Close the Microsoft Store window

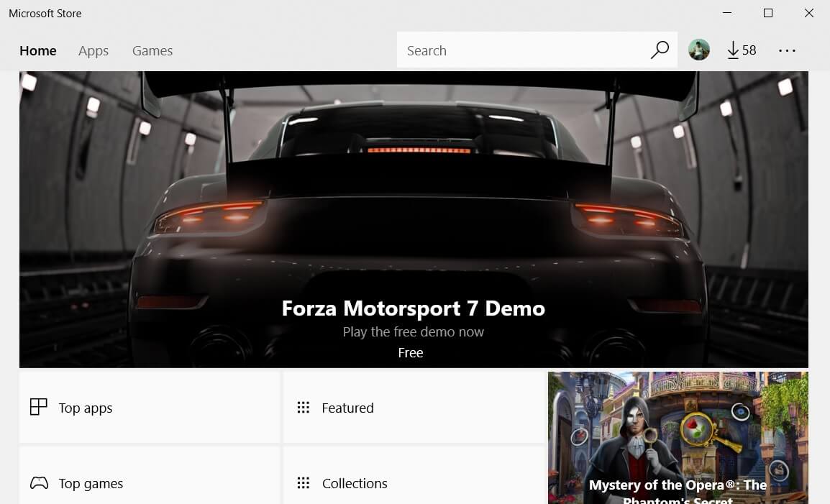coord(809,13)
